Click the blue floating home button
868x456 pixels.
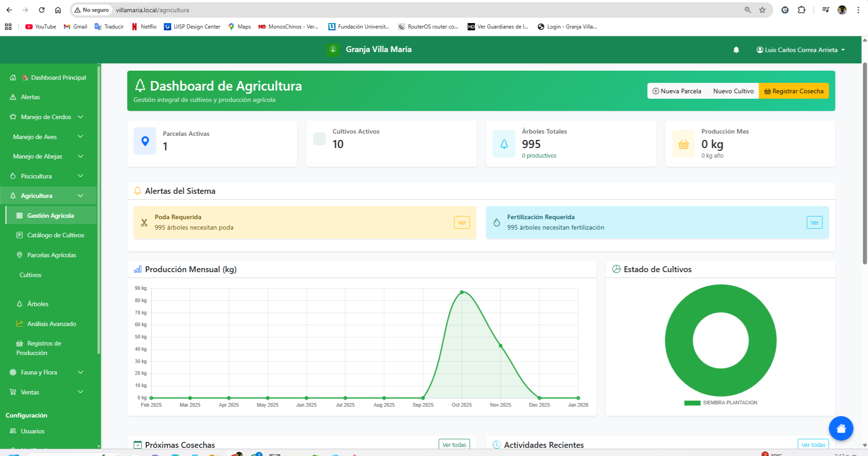point(840,428)
